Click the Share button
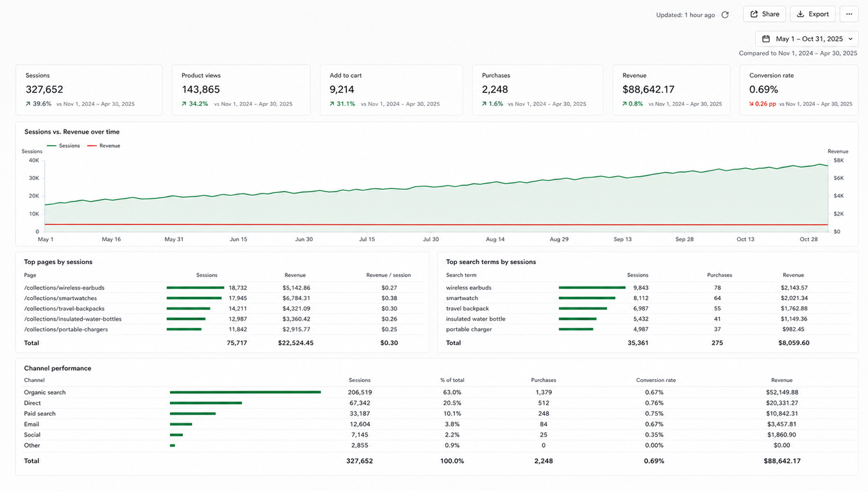868x491 pixels. 764,14
